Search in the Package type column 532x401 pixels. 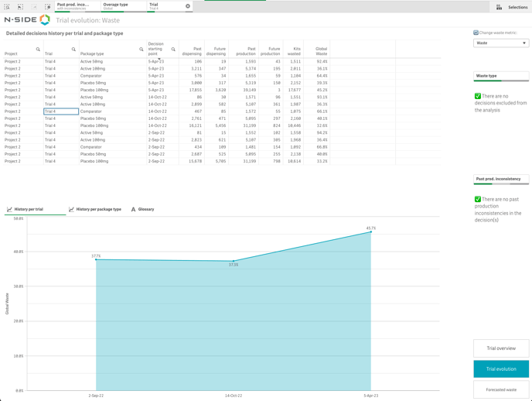(x=141, y=50)
